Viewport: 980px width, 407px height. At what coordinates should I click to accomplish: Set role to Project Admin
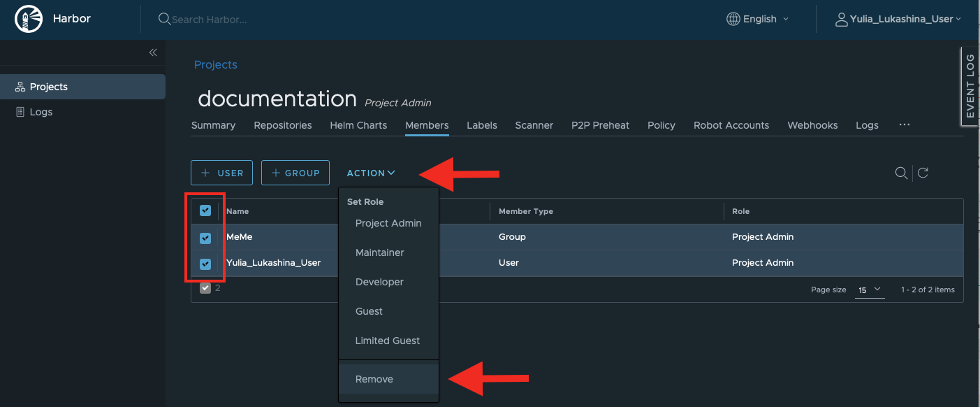coord(388,224)
